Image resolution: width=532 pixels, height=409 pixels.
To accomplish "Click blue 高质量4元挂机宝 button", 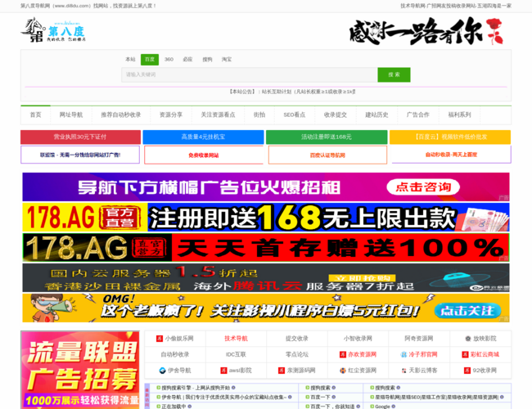I will point(203,137).
